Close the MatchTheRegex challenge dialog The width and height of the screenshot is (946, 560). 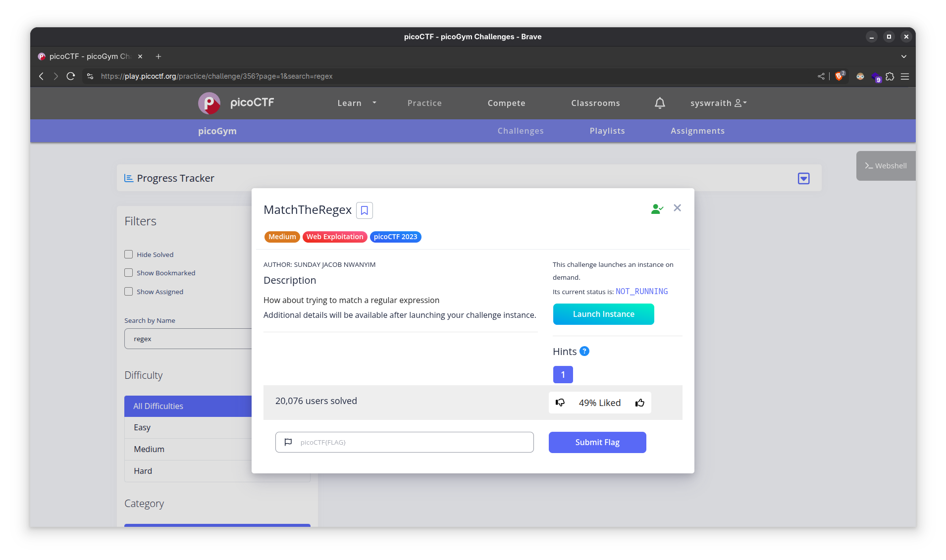coord(677,208)
